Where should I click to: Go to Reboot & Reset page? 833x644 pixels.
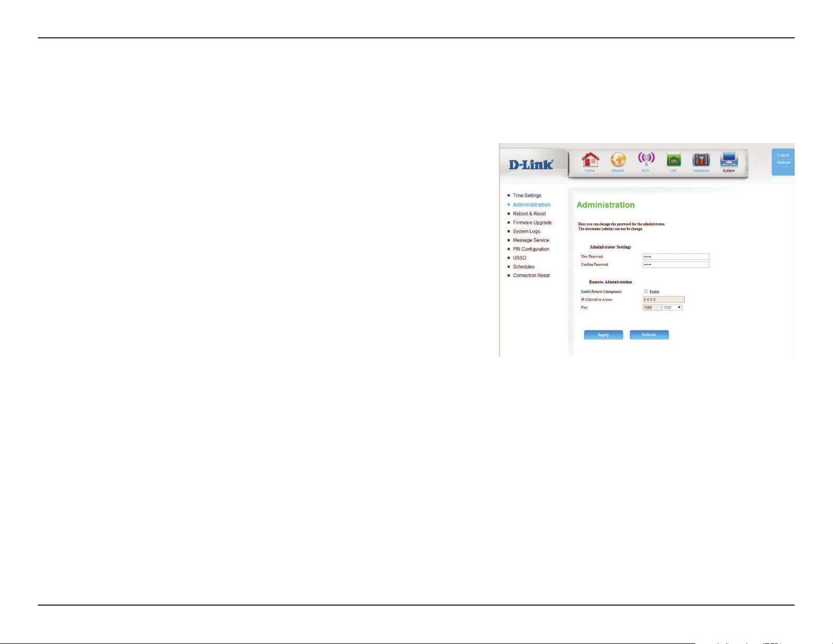[x=529, y=213]
